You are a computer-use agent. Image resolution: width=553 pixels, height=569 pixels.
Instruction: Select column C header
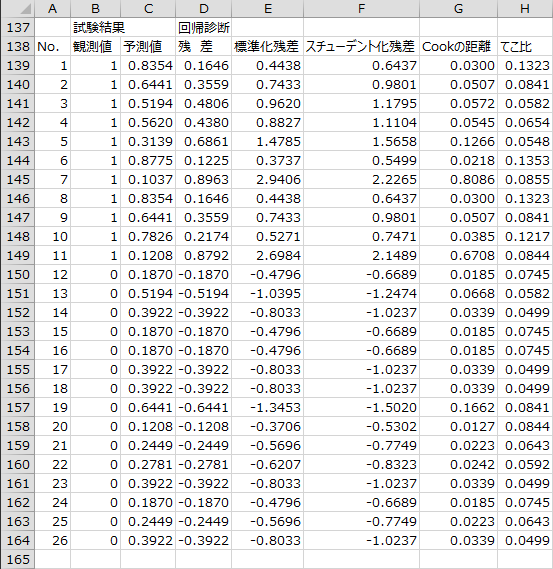click(x=148, y=8)
